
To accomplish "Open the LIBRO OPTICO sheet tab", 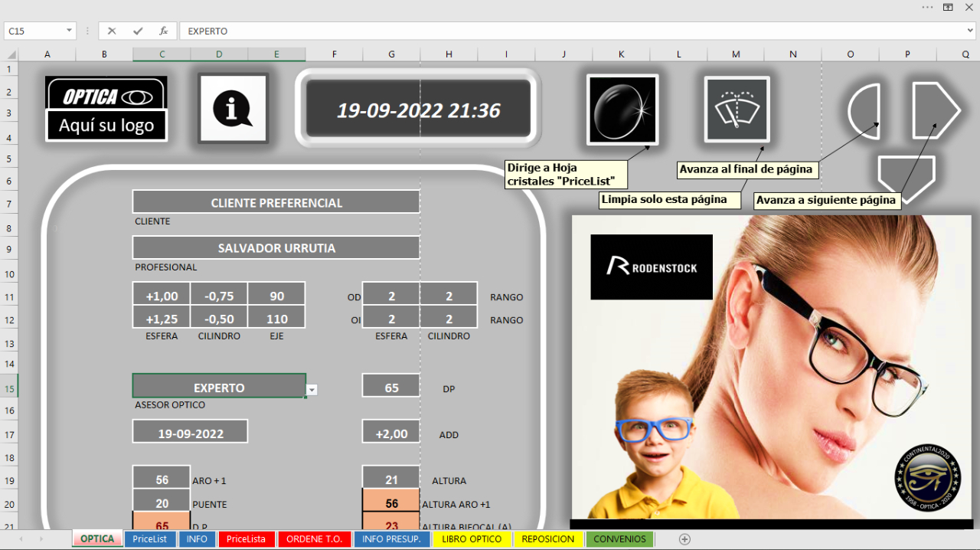I will pyautogui.click(x=472, y=539).
